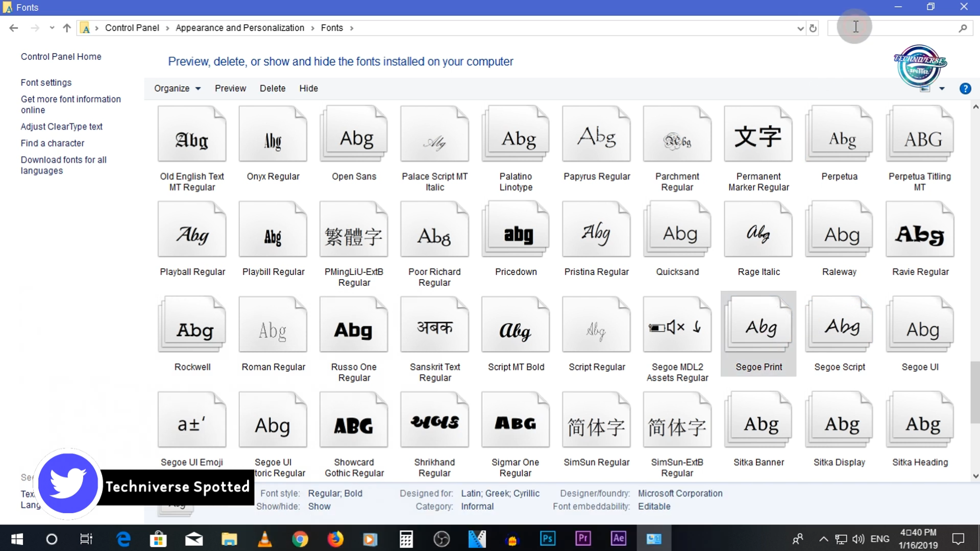This screenshot has height=551, width=980.
Task: Expand the Organize dropdown menu
Action: (x=177, y=89)
